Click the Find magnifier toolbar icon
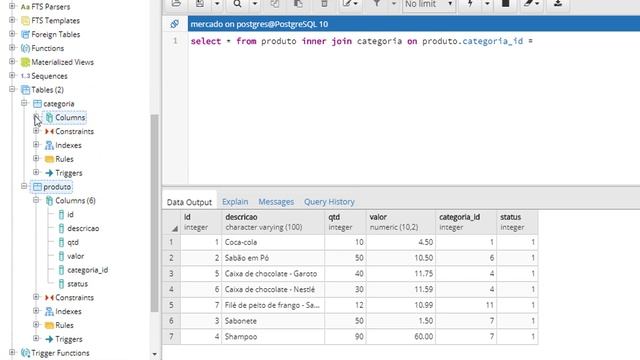Viewport: 640px width, 360px height. [x=238, y=4]
